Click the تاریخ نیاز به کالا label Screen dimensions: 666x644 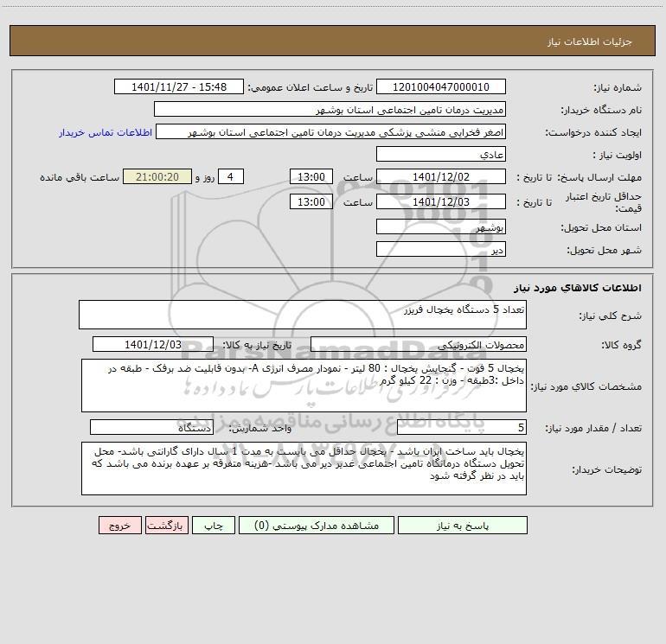point(257,345)
